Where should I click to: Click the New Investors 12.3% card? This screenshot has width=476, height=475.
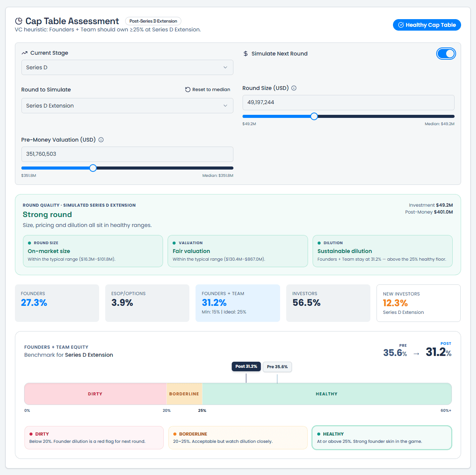tap(419, 303)
